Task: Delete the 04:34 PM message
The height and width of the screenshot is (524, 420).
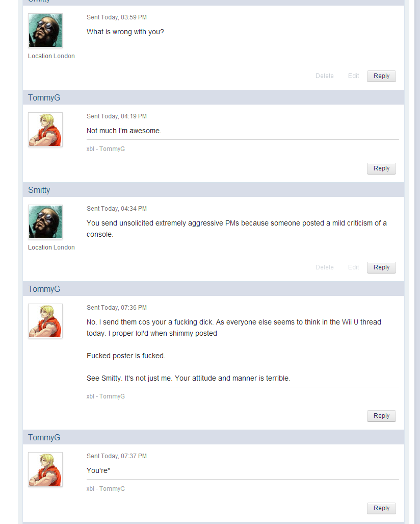Action: point(325,267)
